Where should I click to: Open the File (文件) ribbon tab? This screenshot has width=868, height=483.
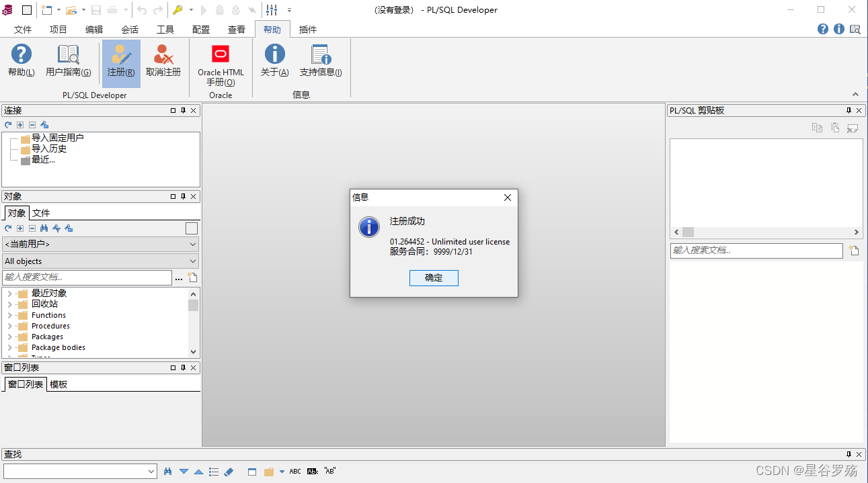[23, 30]
